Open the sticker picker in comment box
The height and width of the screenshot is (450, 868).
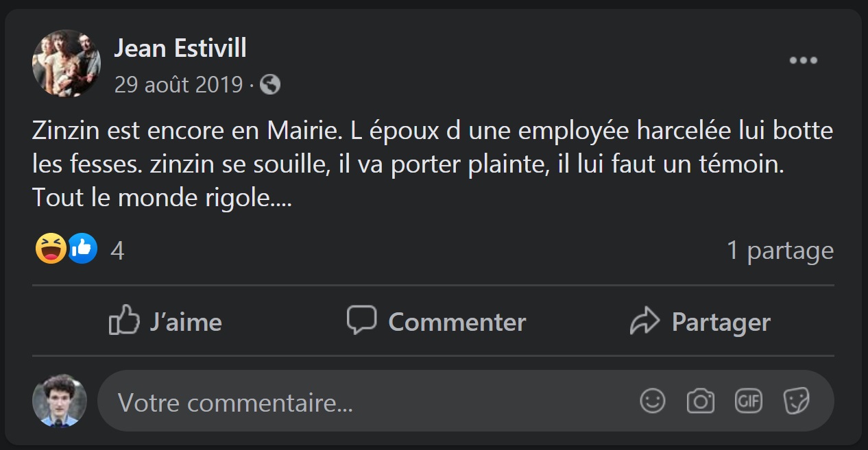coord(796,401)
